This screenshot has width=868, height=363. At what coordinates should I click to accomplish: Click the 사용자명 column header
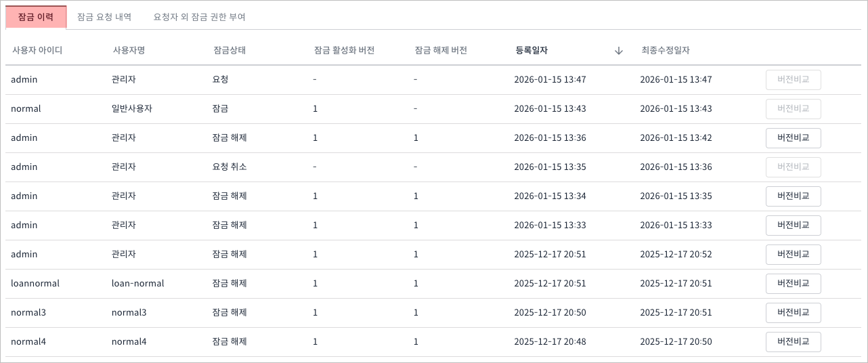[x=129, y=51]
